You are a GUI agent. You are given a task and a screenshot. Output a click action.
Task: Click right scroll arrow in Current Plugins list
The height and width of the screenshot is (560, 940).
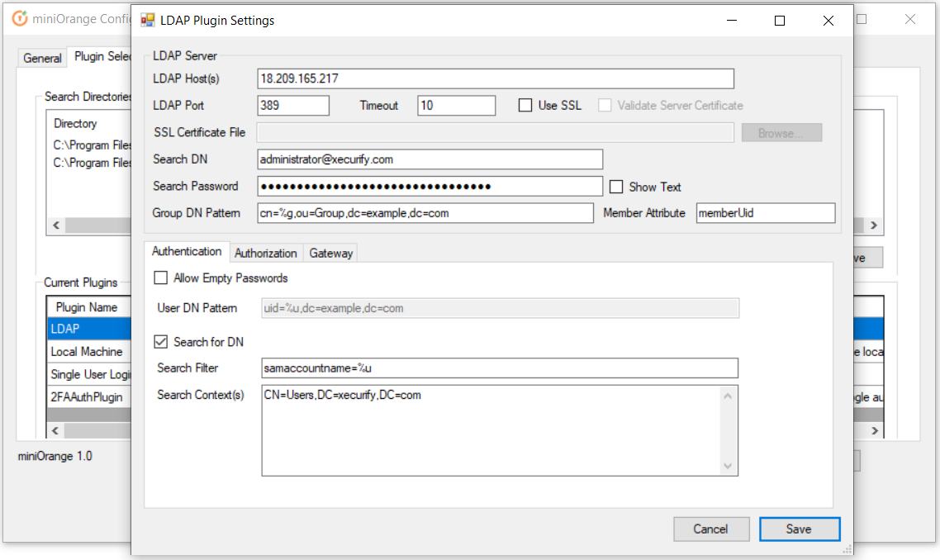tap(875, 430)
